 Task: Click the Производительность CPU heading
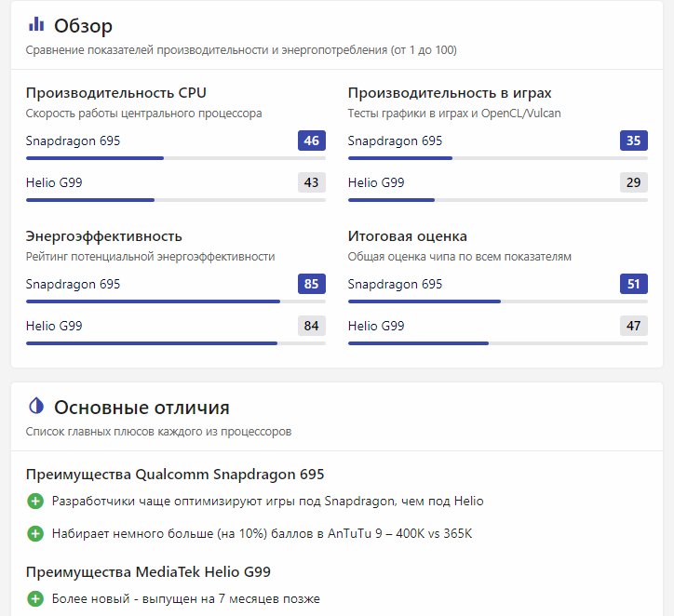[116, 93]
